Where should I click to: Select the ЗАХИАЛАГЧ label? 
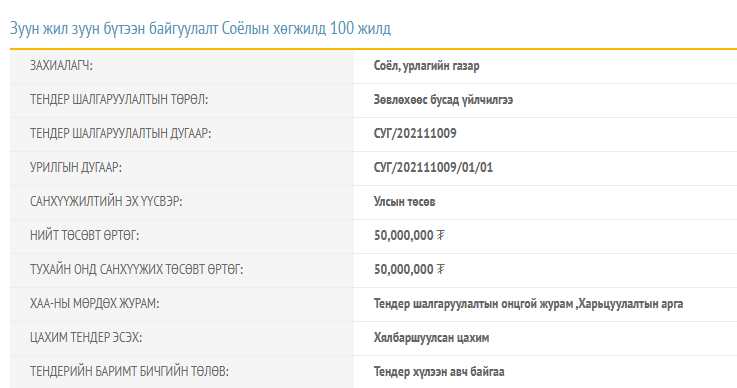pyautogui.click(x=61, y=66)
